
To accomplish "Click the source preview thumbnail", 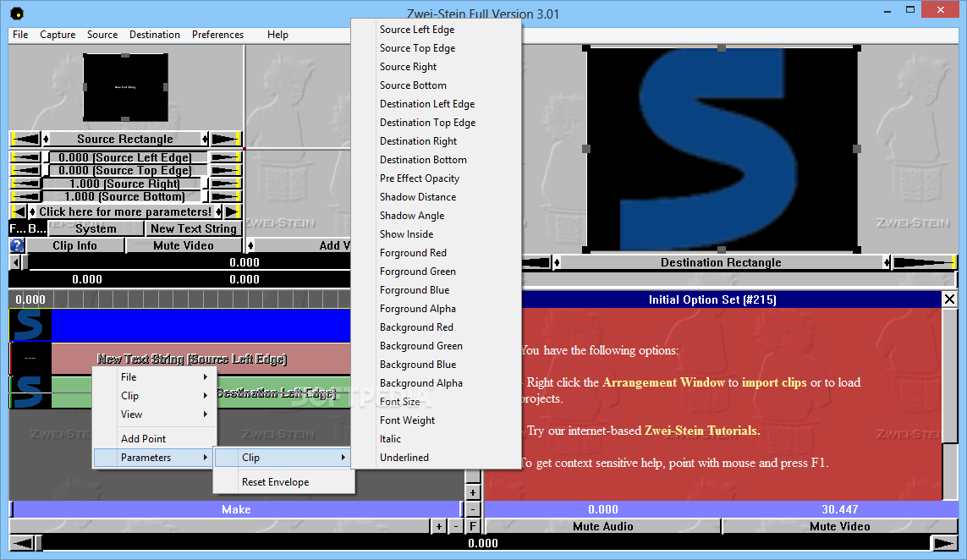I will [x=125, y=88].
